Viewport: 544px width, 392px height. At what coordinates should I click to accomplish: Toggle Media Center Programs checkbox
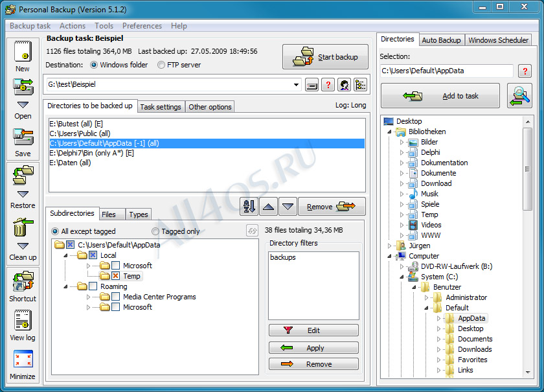tap(115, 297)
